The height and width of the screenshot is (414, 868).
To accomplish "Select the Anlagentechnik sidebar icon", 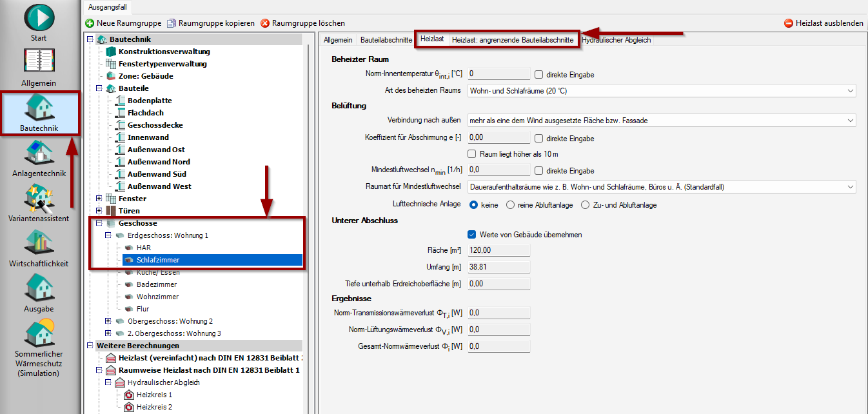I will pyautogui.click(x=39, y=153).
